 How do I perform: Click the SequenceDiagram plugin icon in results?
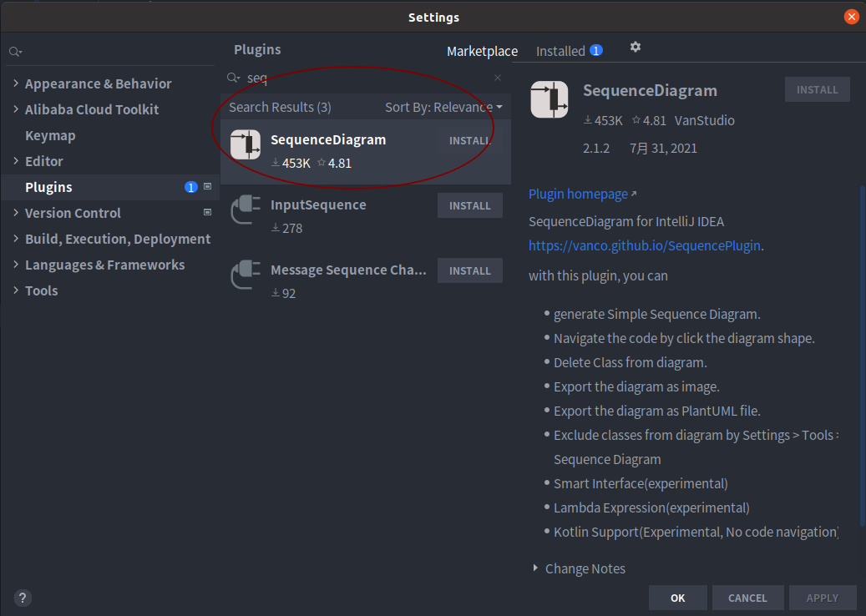click(246, 144)
